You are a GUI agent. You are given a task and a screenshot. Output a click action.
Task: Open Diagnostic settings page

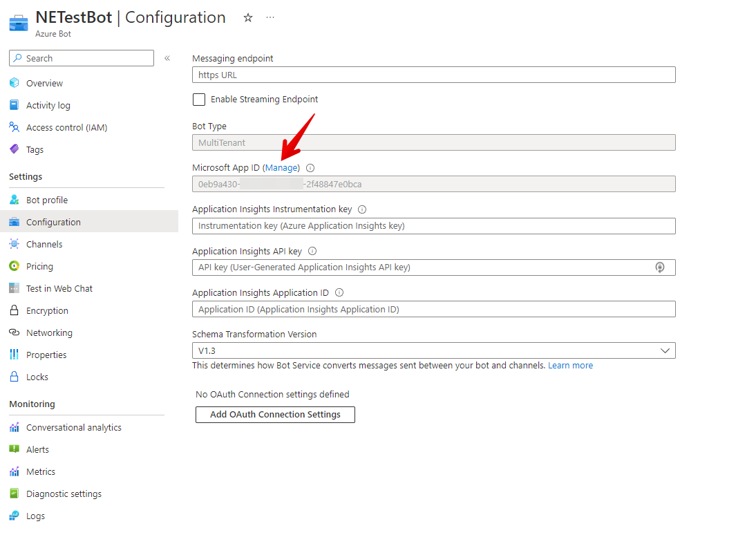tap(64, 494)
